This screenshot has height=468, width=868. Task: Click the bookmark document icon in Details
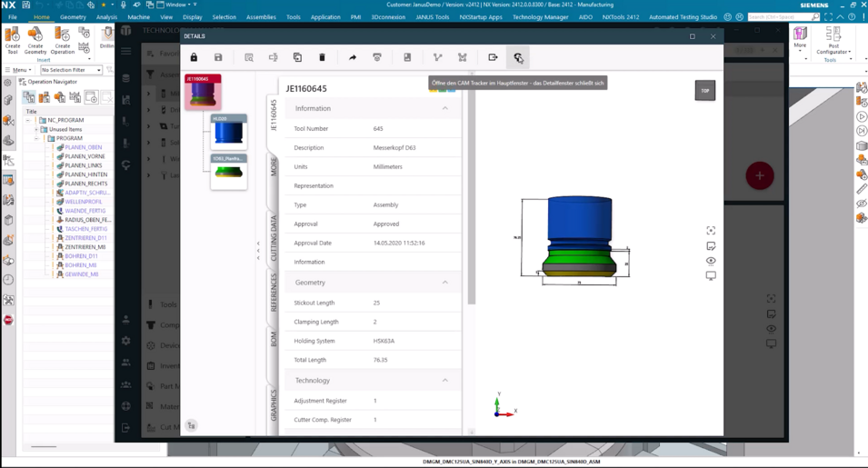[x=407, y=57]
